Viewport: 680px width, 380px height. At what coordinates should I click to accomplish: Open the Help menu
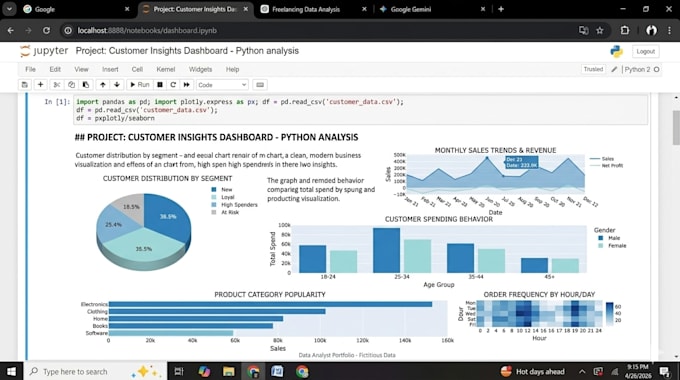(232, 69)
